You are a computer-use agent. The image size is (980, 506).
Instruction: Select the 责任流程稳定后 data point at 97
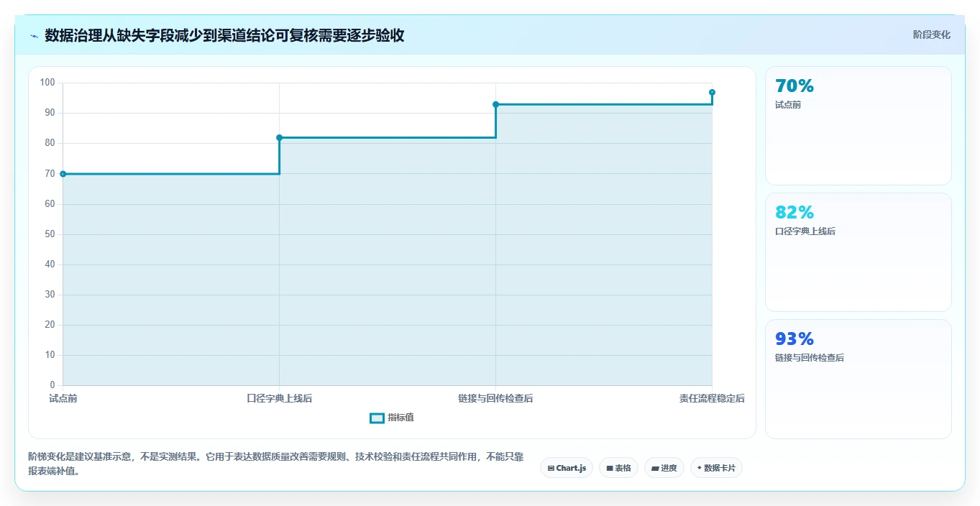712,92
